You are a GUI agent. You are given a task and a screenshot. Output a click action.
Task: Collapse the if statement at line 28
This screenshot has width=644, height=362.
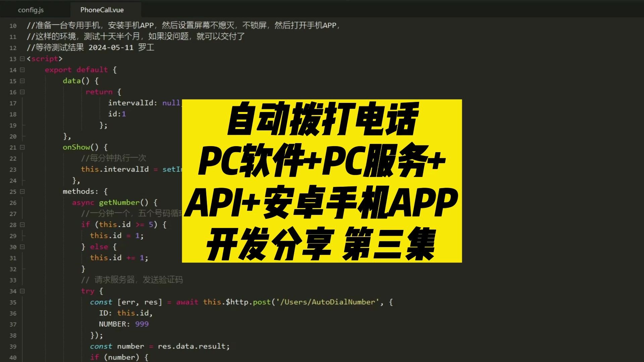point(21,225)
